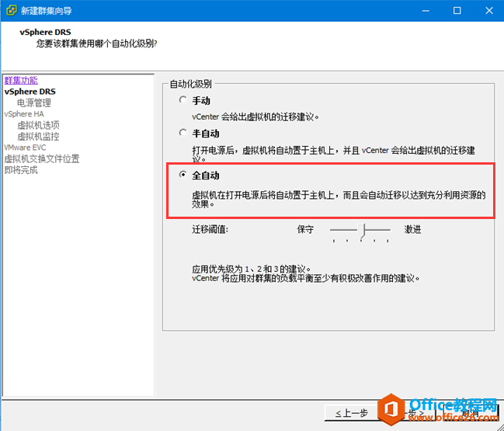
Task: Maximize the 新建群集向导 window
Action: pos(457,11)
